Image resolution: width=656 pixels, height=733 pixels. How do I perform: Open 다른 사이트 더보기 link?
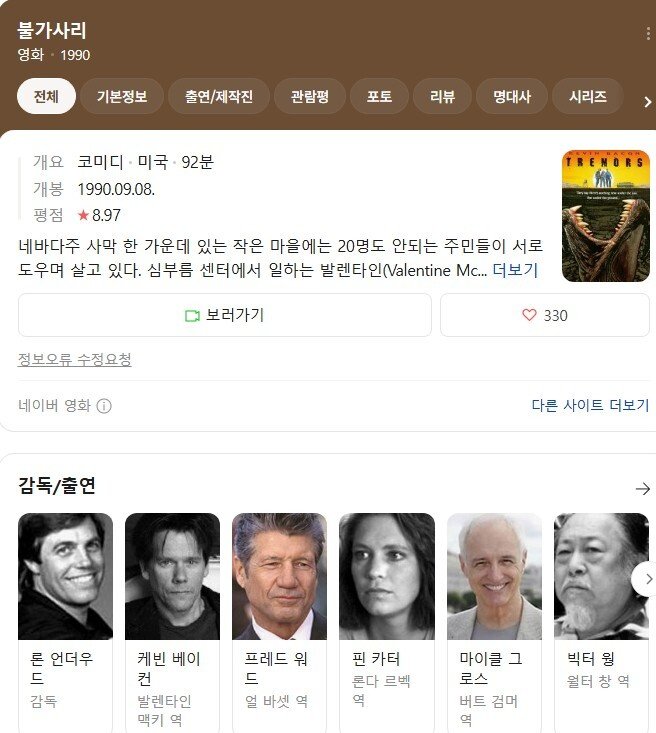tap(590, 405)
